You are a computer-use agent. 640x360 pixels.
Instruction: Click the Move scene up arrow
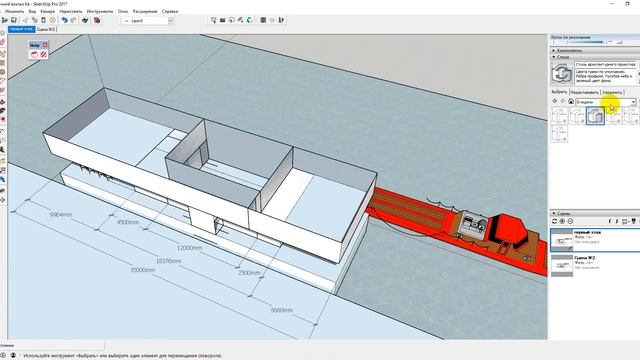pos(610,221)
